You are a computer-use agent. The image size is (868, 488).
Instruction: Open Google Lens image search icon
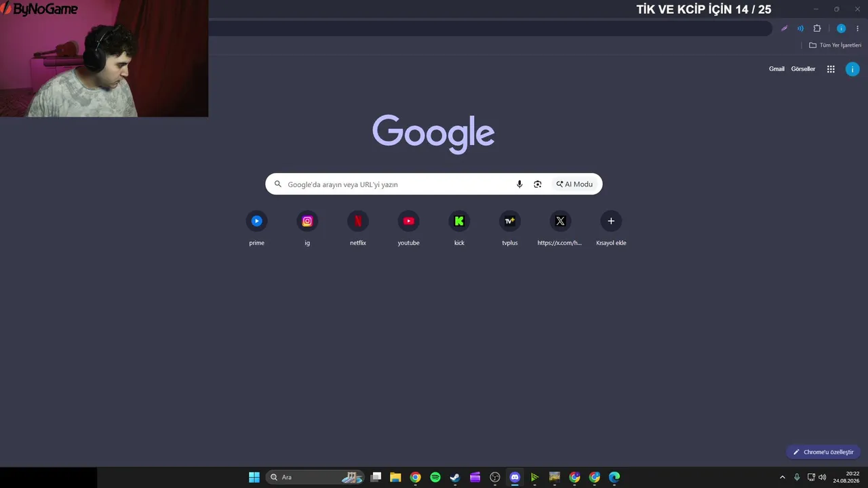(538, 184)
